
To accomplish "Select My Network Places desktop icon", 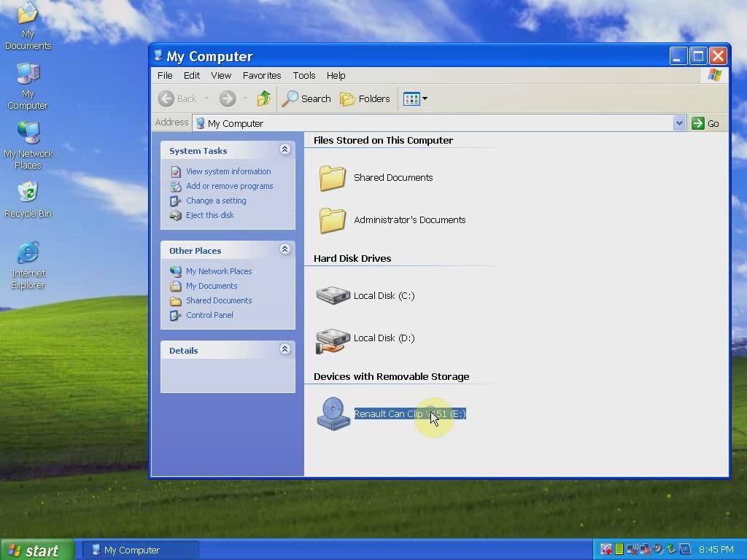I will [28, 146].
